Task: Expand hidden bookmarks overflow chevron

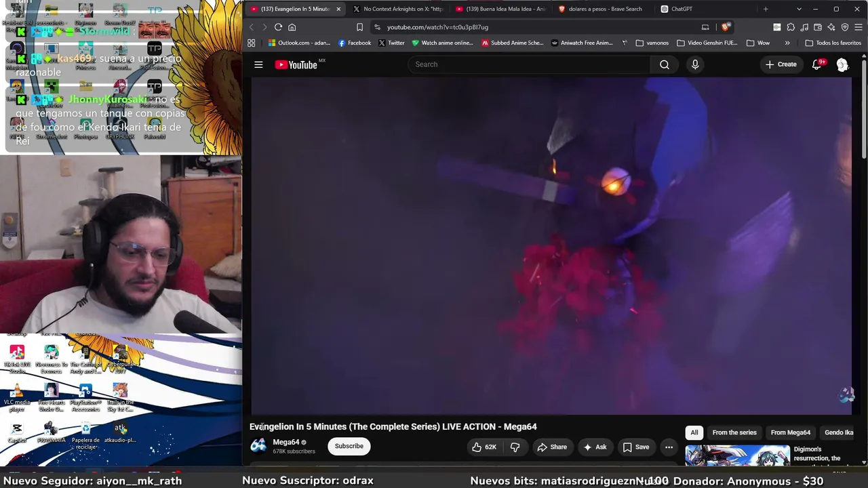Action: pos(787,43)
